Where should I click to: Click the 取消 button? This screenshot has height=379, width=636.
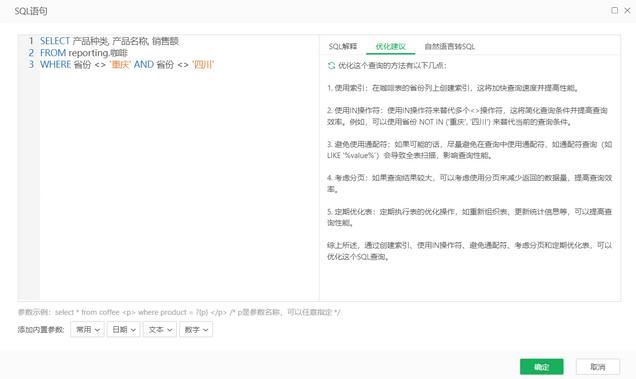click(x=597, y=367)
